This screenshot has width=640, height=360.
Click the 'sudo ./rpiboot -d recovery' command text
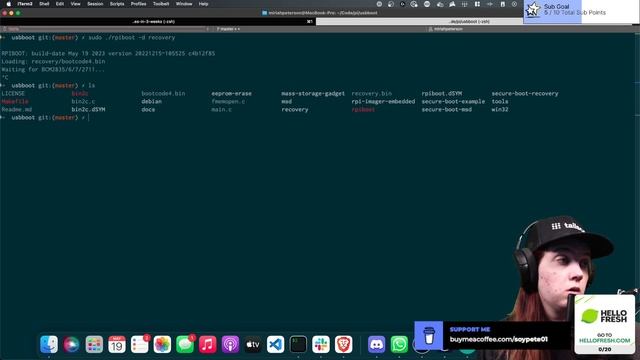[131, 38]
